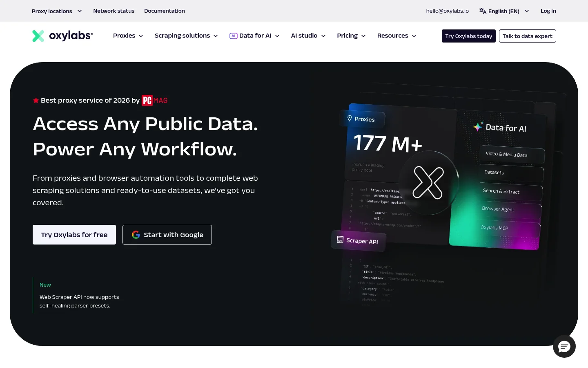The height and width of the screenshot is (368, 588).
Task: Expand the Pricing menu chevron
Action: pyautogui.click(x=363, y=36)
